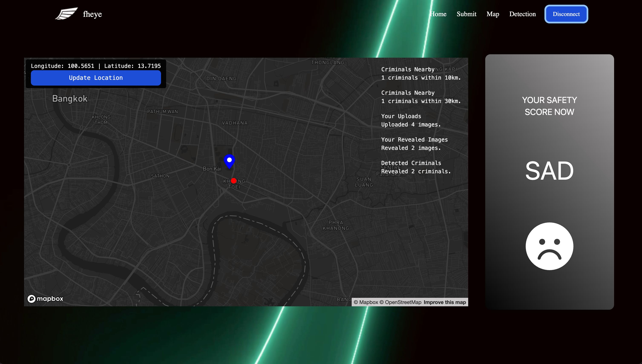
Task: Click the large SAD score text
Action: [550, 171]
